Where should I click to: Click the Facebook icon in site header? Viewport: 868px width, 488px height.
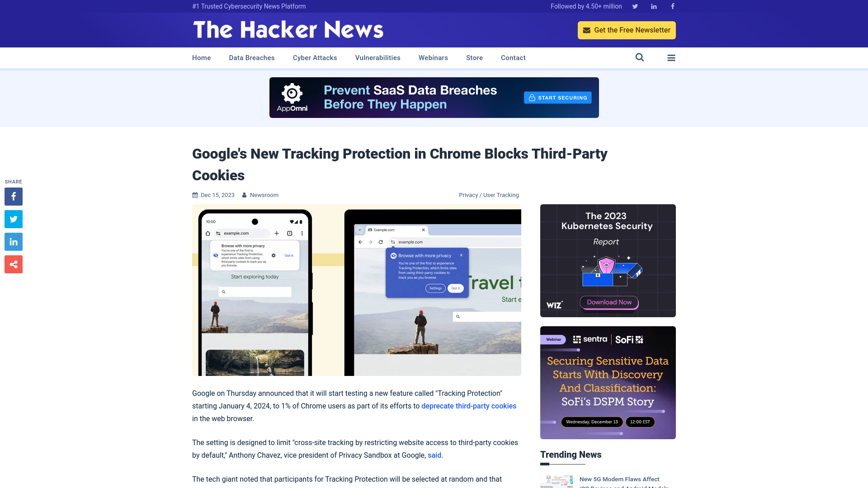(672, 6)
